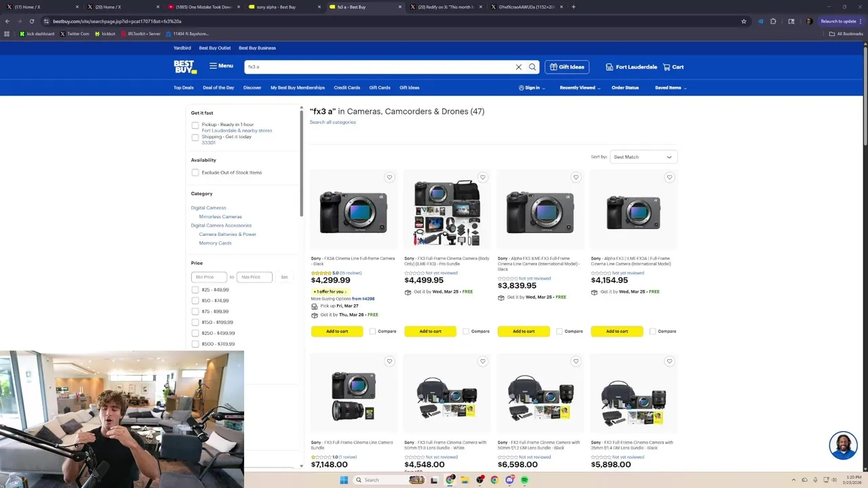The image size is (868, 488).
Task: Open kick dashboard bookmark
Action: click(37, 33)
